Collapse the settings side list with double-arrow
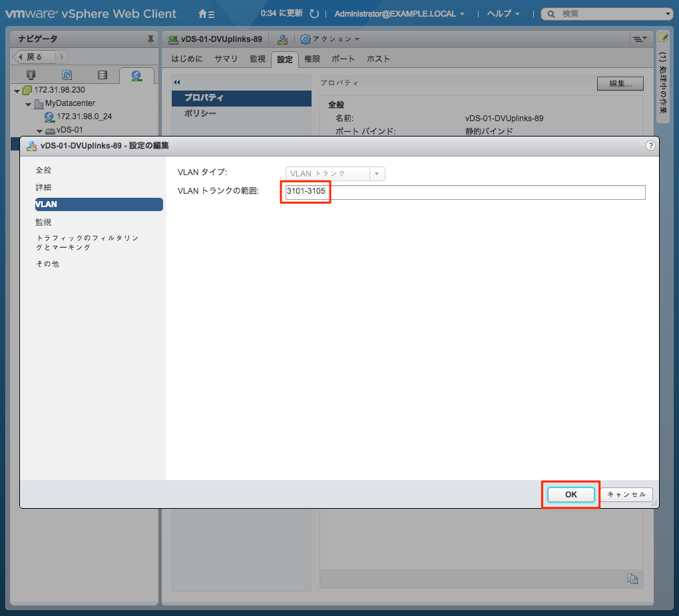 [176, 82]
